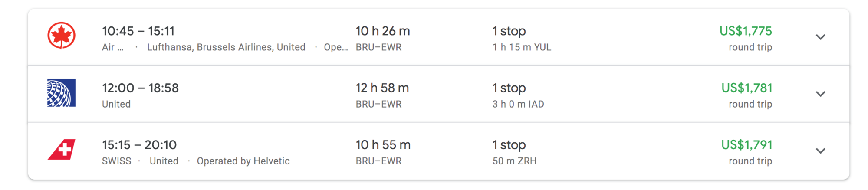Click the 10 h 55 m duration
868x190 pixels.
tap(383, 145)
